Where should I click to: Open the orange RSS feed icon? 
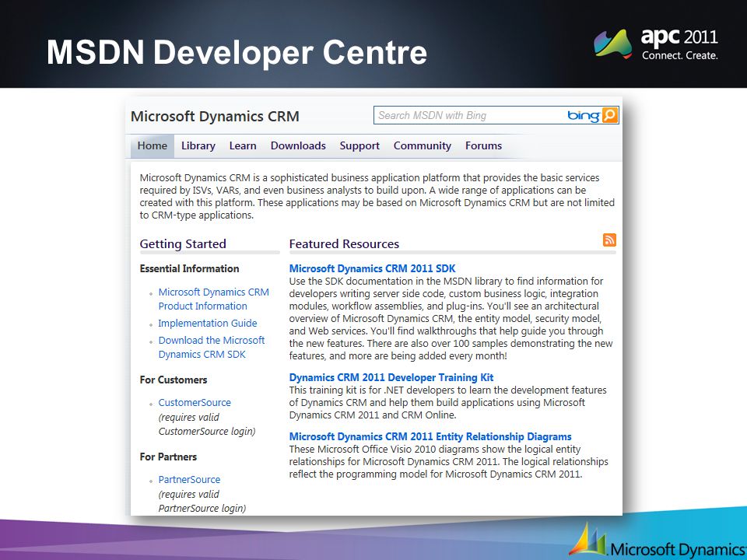pos(609,240)
